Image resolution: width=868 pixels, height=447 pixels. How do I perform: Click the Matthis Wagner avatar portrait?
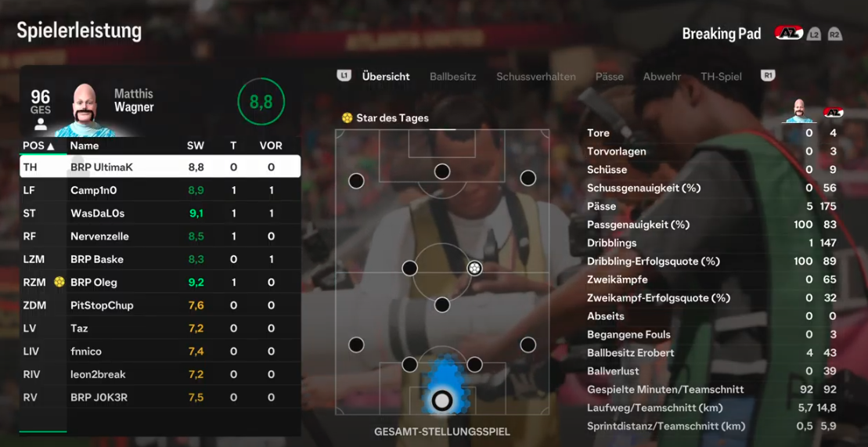click(86, 110)
